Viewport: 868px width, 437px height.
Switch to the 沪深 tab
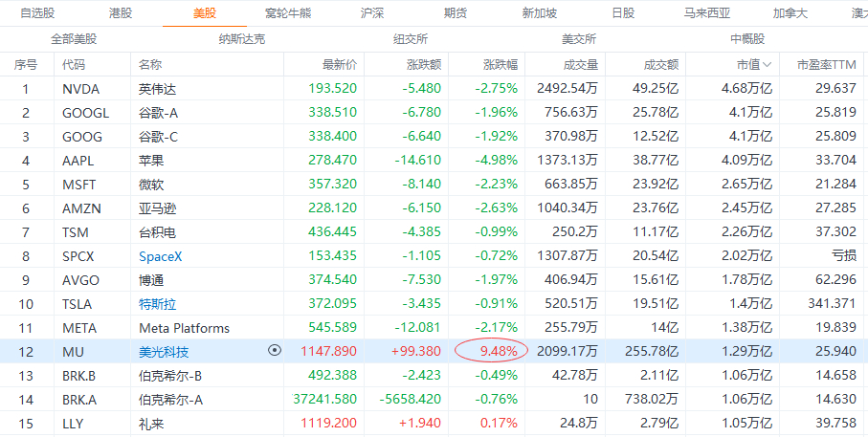[x=372, y=13]
